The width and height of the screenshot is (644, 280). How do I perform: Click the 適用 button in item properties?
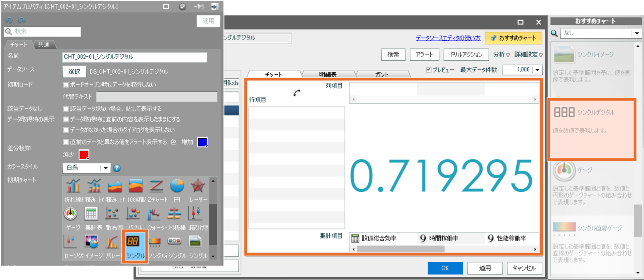(x=208, y=21)
